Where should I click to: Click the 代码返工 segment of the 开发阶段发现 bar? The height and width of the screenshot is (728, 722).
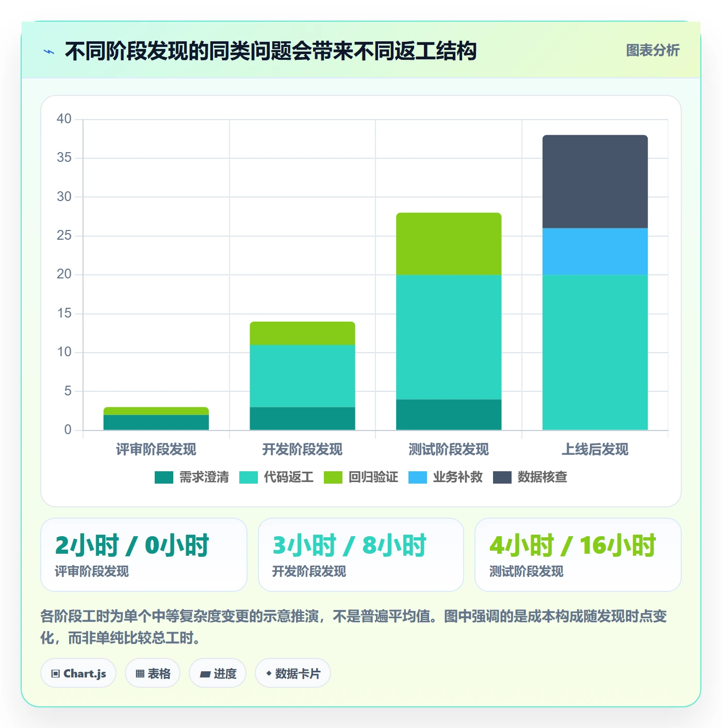[x=303, y=376]
